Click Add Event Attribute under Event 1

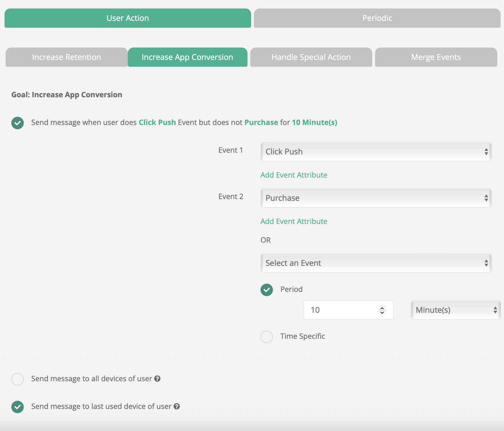[294, 175]
